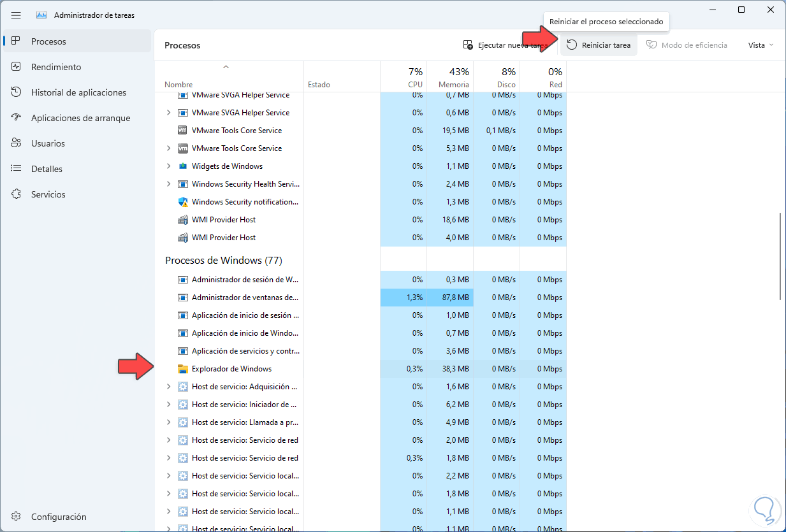Sort by the 43% Memoria column header
This screenshot has height=532, width=786.
pyautogui.click(x=450, y=76)
